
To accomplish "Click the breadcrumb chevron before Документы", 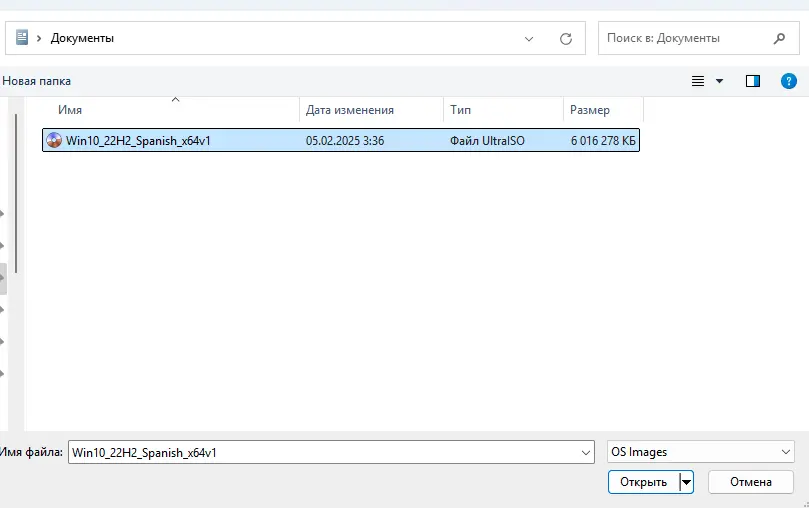I will [x=39, y=38].
